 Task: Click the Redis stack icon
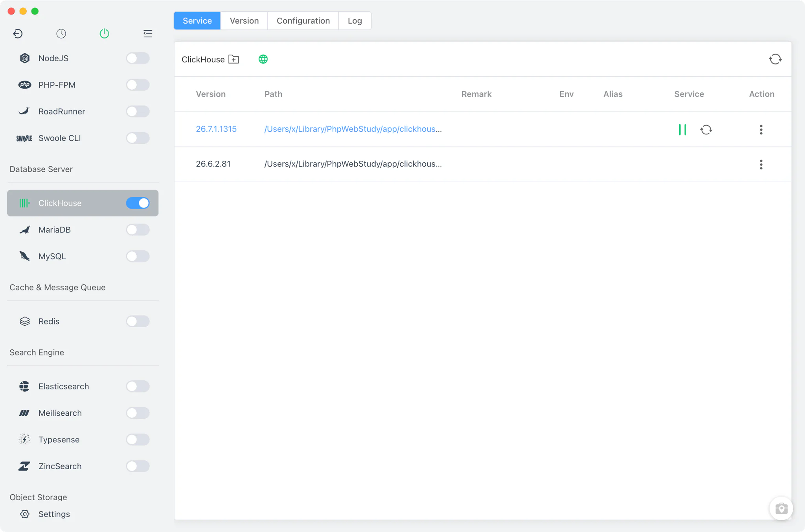pos(25,321)
